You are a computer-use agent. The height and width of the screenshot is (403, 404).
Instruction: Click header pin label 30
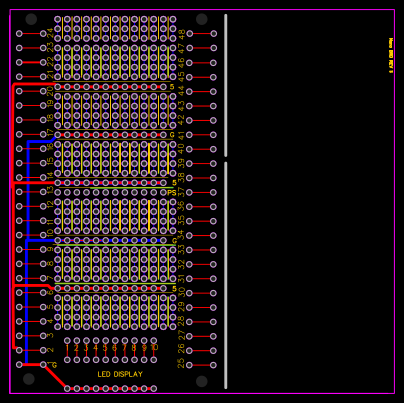181,292
